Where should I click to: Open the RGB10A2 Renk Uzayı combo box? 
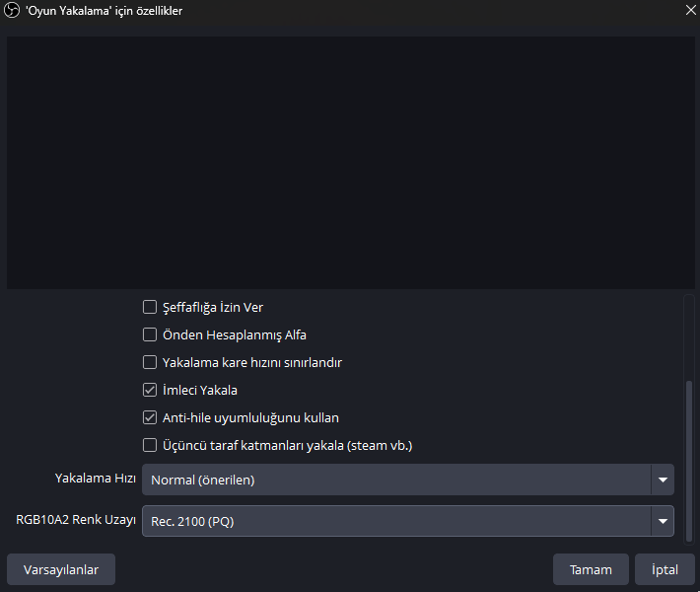394,520
